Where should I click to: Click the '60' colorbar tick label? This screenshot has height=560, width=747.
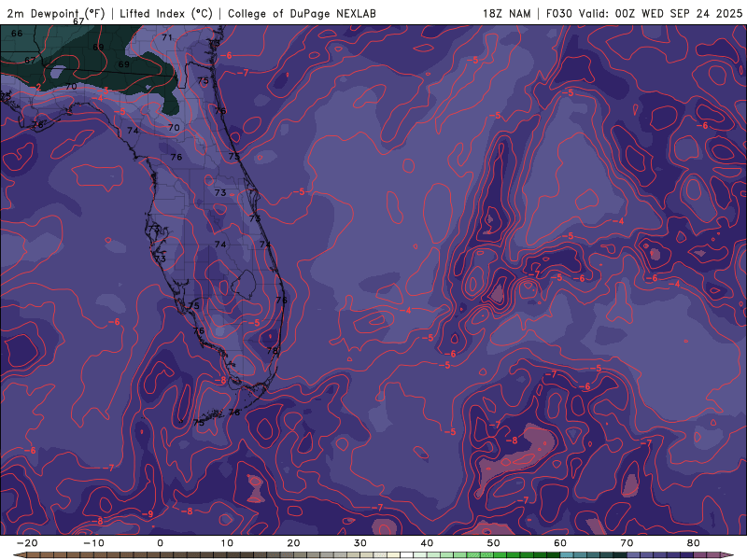560,543
